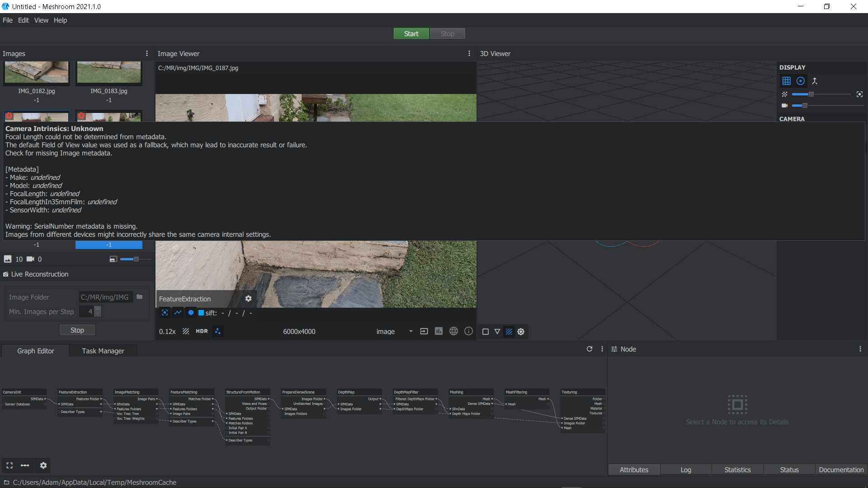This screenshot has width=868, height=488.
Task: Toggle the gizmo display icon
Action: click(801, 81)
